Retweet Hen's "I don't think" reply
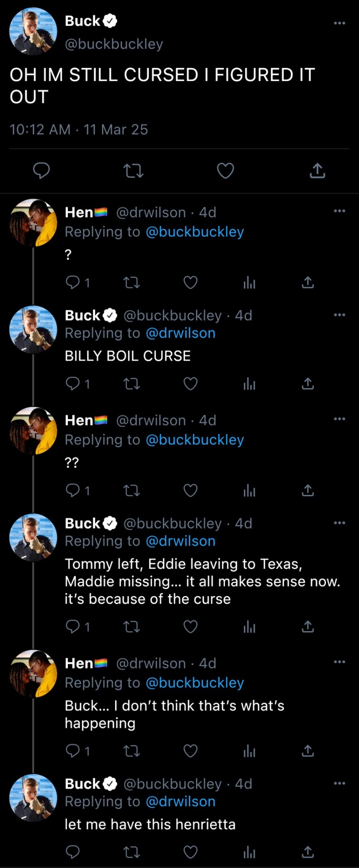Image resolution: width=359 pixels, height=868 pixels. point(132,751)
